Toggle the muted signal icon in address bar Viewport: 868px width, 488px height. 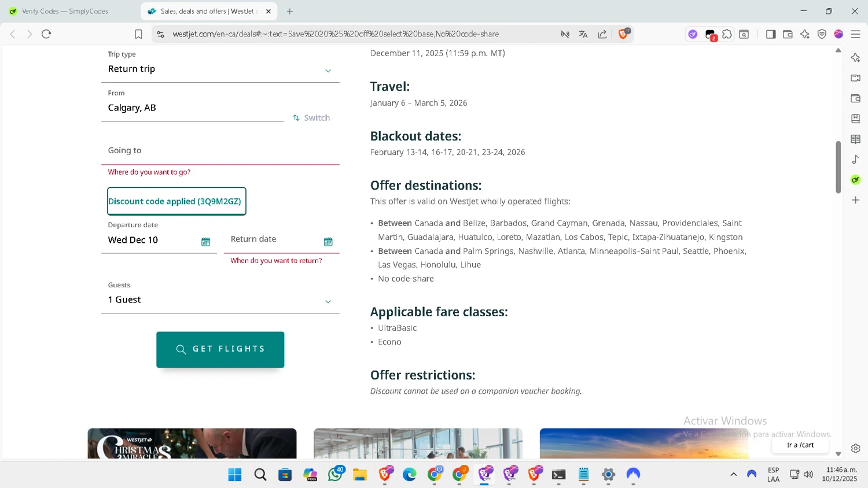coord(565,34)
